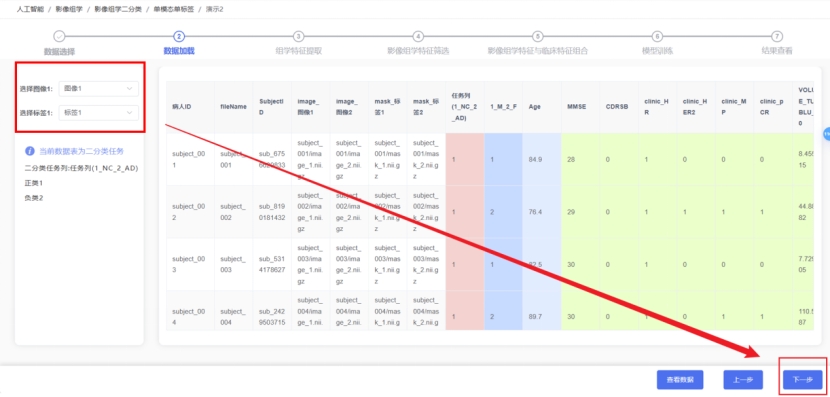830x397 pixels.
Task: Click the step 4 circle icon
Action: (x=418, y=37)
